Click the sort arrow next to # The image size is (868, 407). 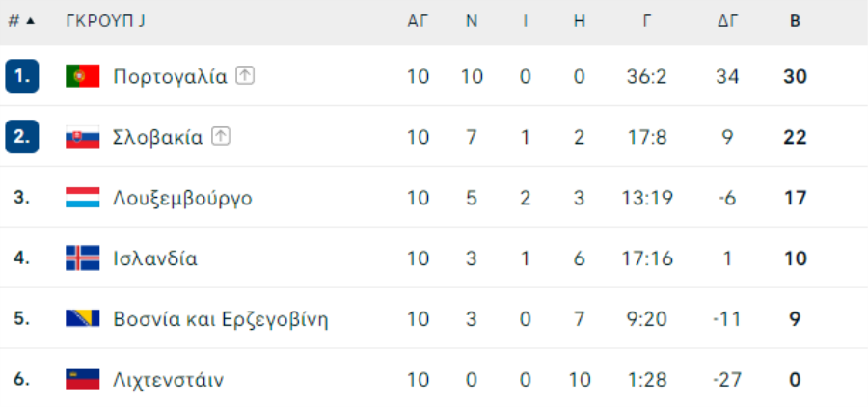31,21
